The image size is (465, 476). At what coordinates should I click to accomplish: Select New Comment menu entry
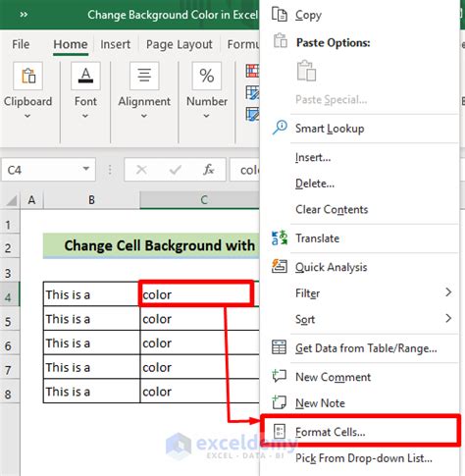click(x=360, y=377)
